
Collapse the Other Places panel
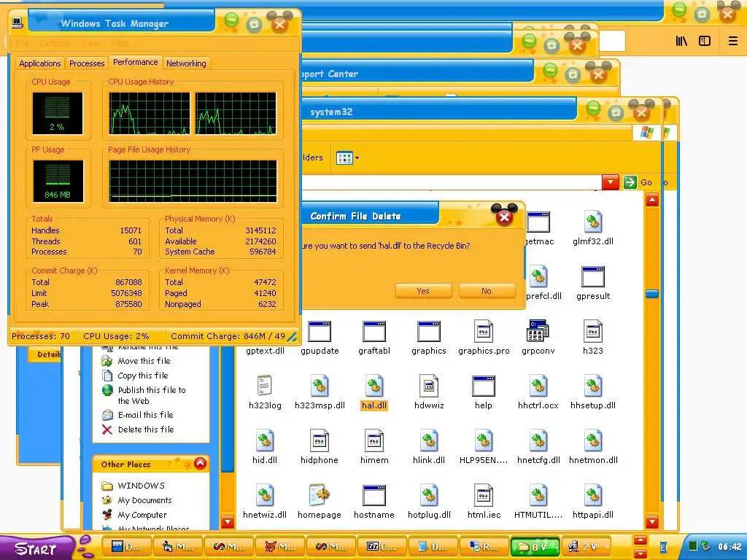(201, 463)
